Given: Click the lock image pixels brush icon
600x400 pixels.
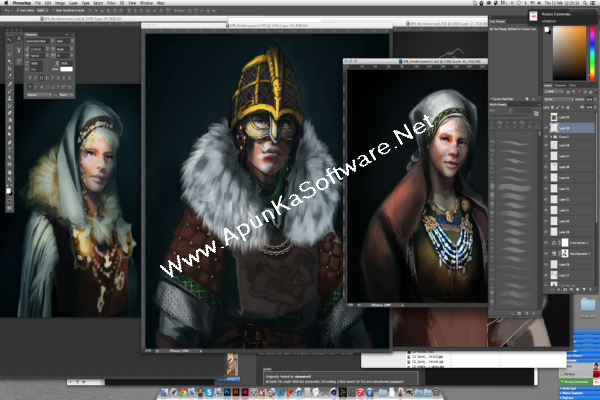Looking at the screenshot, I should pos(558,107).
